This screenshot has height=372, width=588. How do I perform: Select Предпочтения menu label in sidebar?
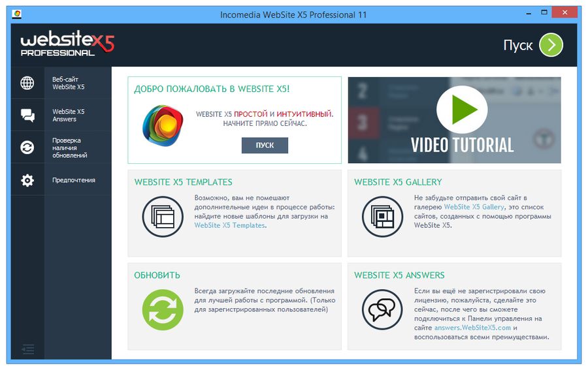(x=74, y=180)
